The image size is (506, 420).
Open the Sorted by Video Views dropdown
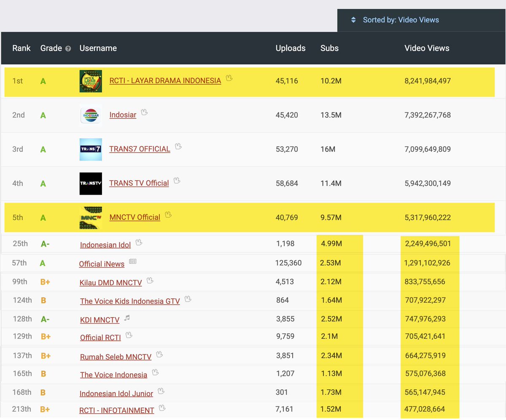coord(421,20)
